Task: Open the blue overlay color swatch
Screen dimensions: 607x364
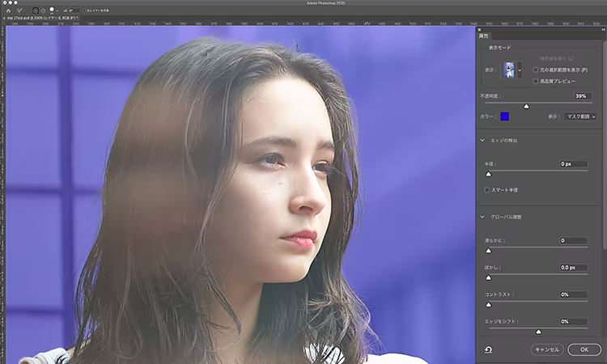Action: 504,116
